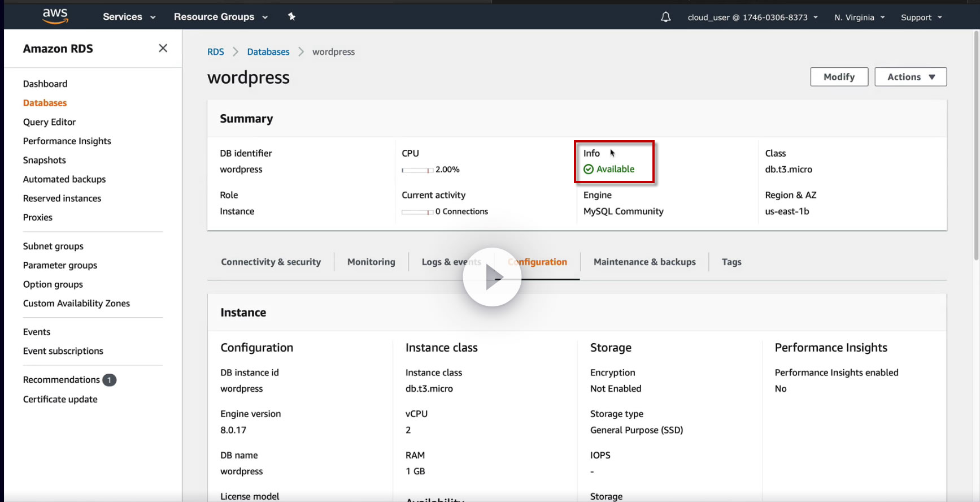Switch to Connectivity & security tab

(x=271, y=262)
